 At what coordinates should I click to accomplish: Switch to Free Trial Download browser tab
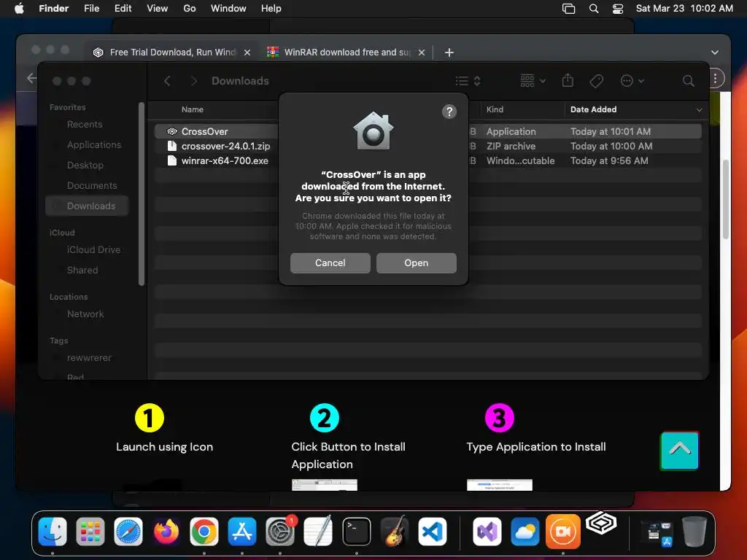click(x=171, y=52)
